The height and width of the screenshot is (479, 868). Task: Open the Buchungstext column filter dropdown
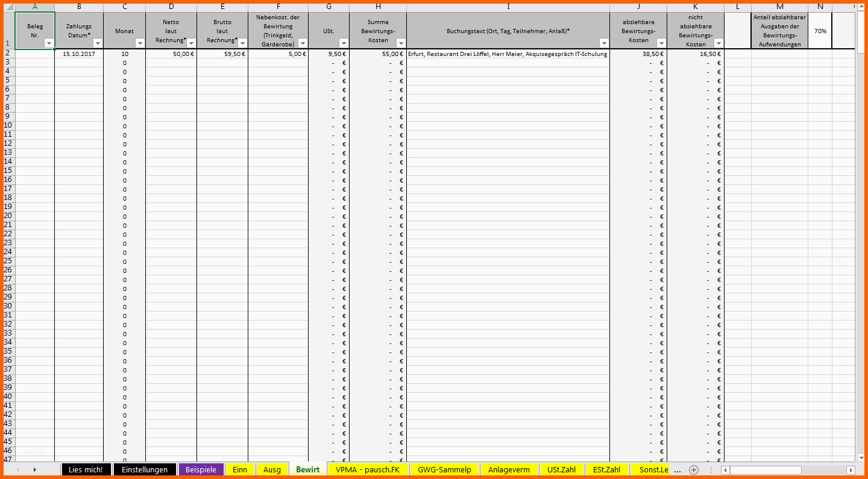point(604,43)
